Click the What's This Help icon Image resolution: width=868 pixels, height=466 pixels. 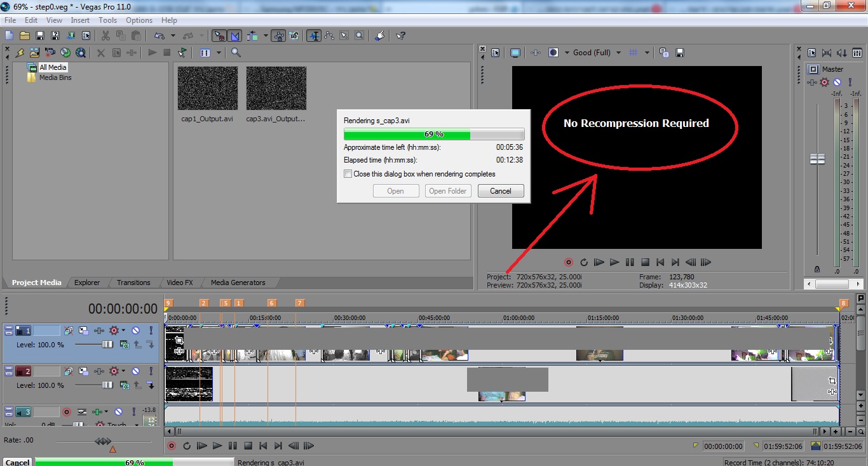pyautogui.click(x=400, y=36)
